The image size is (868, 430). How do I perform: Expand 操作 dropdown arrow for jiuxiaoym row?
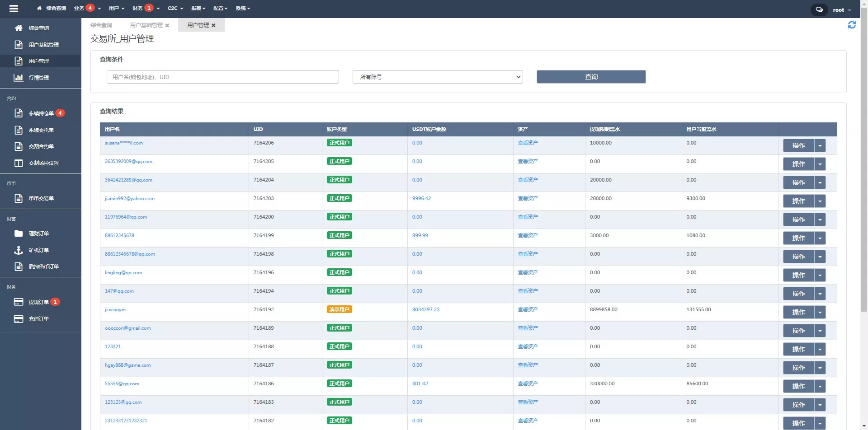click(820, 312)
